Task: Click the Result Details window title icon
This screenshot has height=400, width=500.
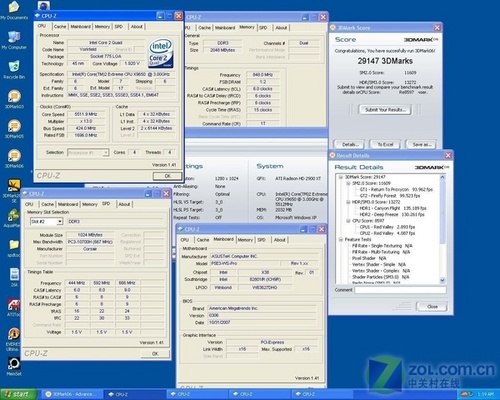Action: [x=332, y=155]
